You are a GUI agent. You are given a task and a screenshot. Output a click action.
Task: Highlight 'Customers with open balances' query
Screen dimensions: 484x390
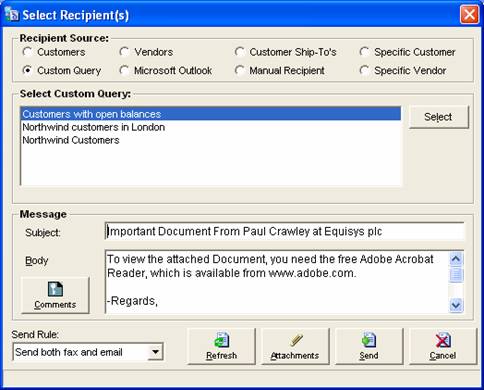(x=211, y=114)
